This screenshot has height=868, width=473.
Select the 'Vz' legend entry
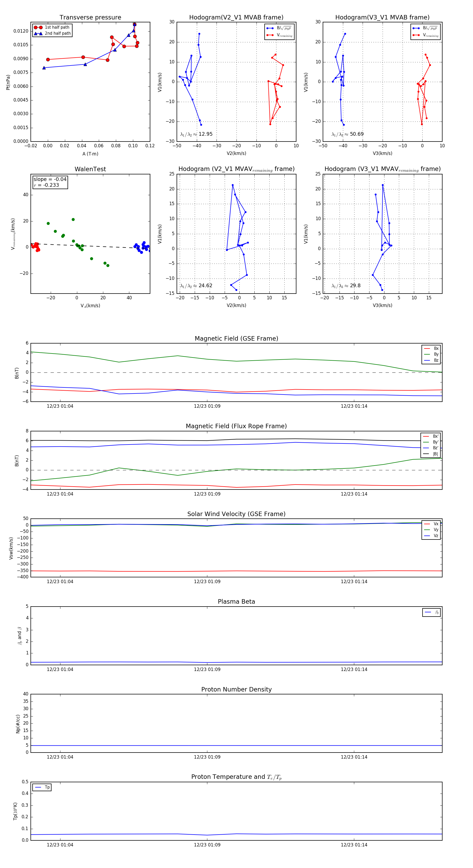pos(431,536)
